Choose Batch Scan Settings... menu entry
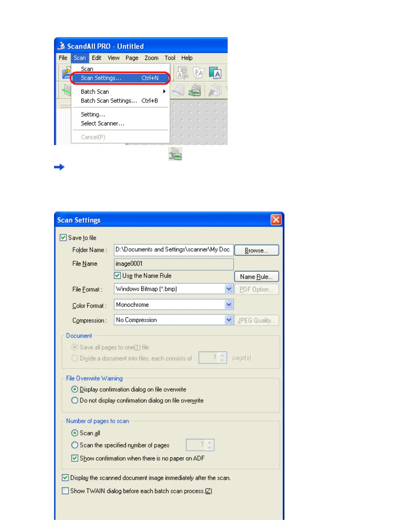 pos(120,100)
